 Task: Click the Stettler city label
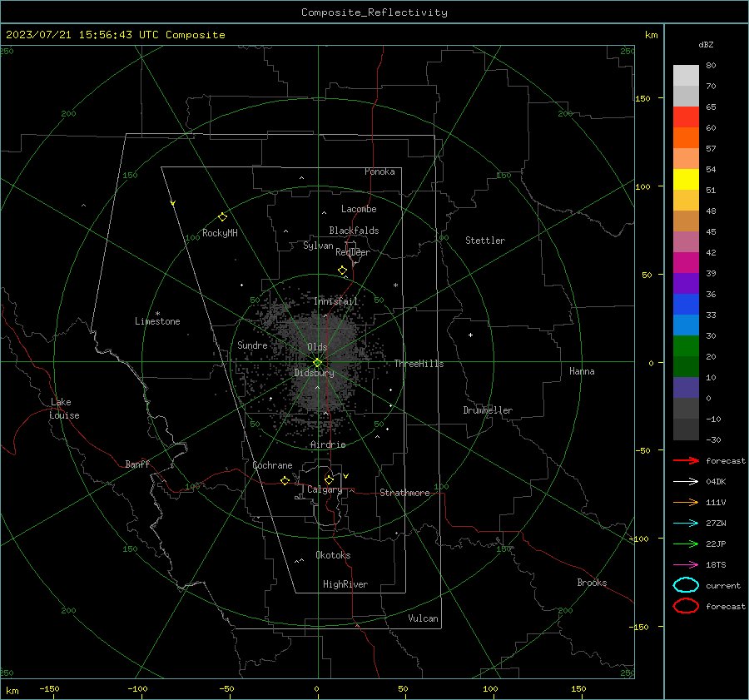coord(485,241)
